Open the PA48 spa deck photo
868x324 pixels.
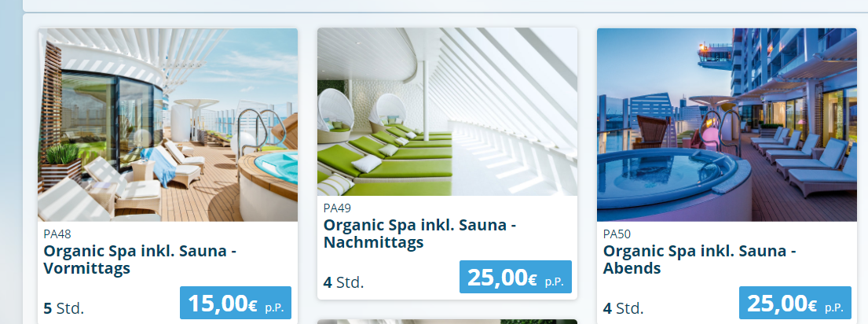tap(168, 124)
